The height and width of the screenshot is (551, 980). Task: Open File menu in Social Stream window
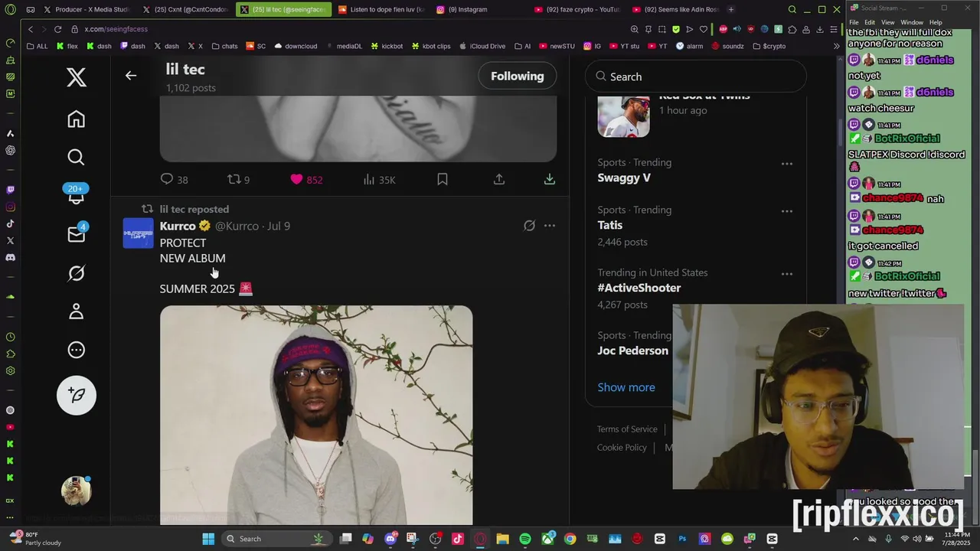click(x=854, y=22)
